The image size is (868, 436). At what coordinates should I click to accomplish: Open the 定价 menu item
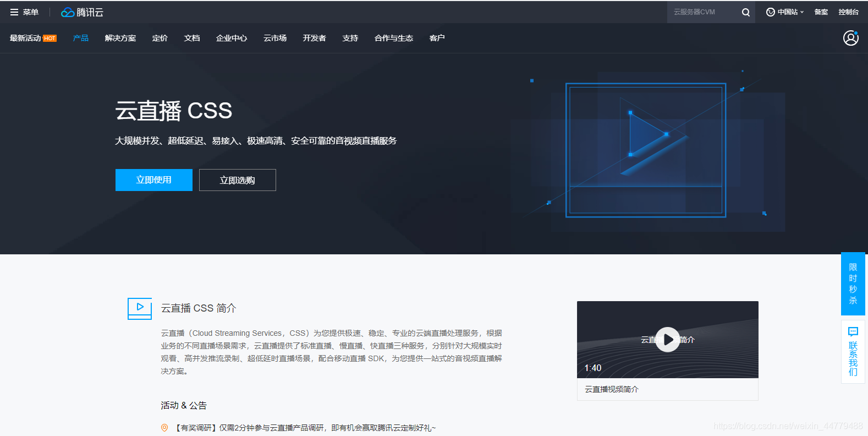point(160,38)
